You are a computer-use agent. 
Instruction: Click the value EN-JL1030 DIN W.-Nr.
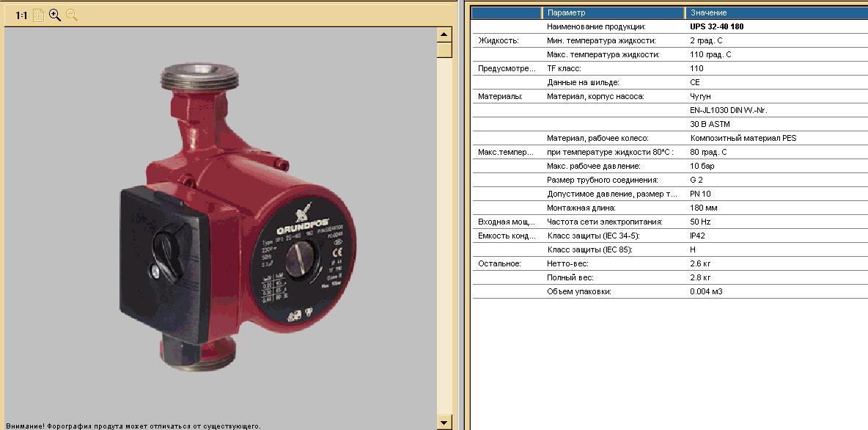(x=729, y=110)
